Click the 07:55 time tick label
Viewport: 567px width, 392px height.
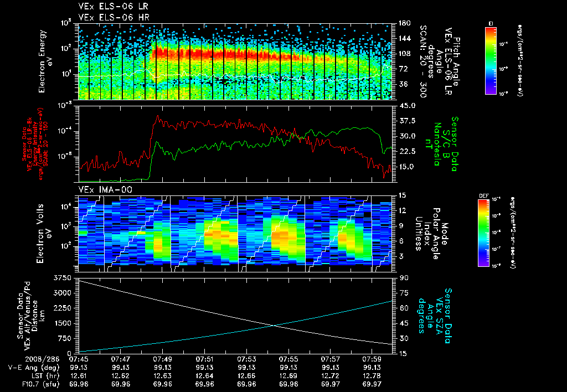point(288,359)
